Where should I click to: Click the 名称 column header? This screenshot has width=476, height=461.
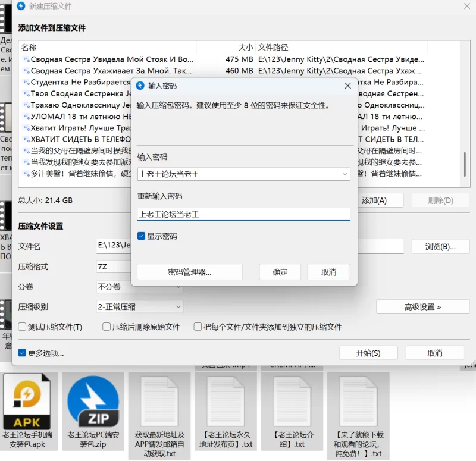click(x=29, y=48)
